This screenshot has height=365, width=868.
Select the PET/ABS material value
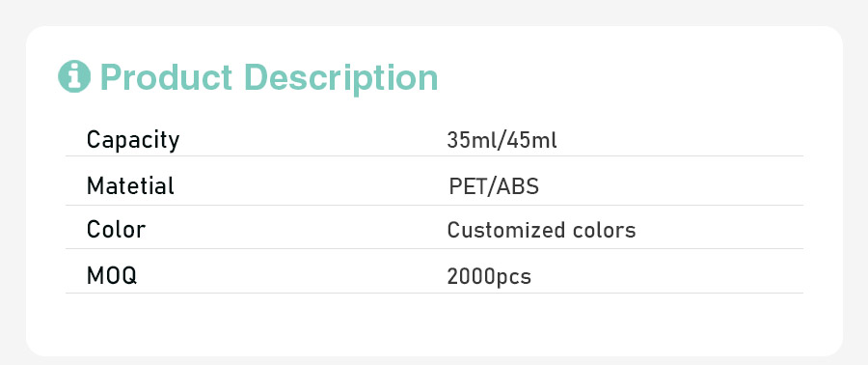coord(494,187)
